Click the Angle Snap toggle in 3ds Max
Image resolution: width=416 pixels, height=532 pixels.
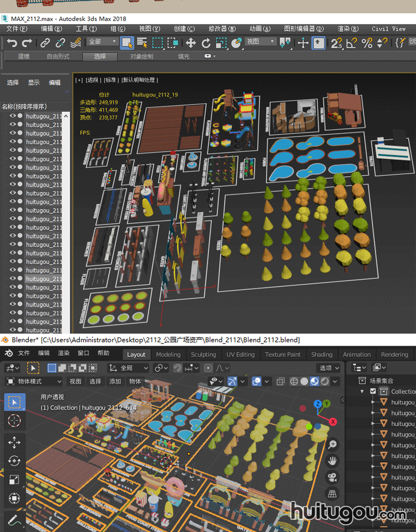pyautogui.click(x=352, y=43)
